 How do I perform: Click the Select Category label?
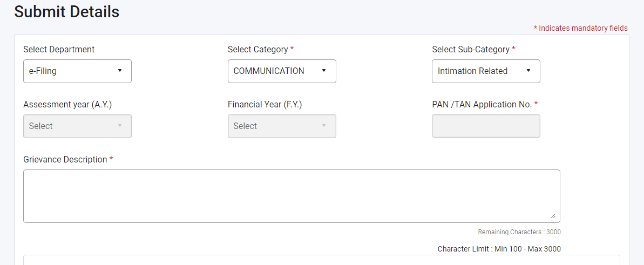(258, 50)
